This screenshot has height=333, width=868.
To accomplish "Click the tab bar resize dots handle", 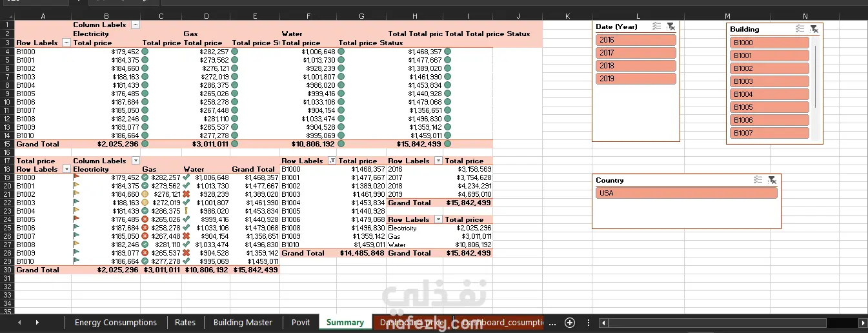I will [588, 322].
